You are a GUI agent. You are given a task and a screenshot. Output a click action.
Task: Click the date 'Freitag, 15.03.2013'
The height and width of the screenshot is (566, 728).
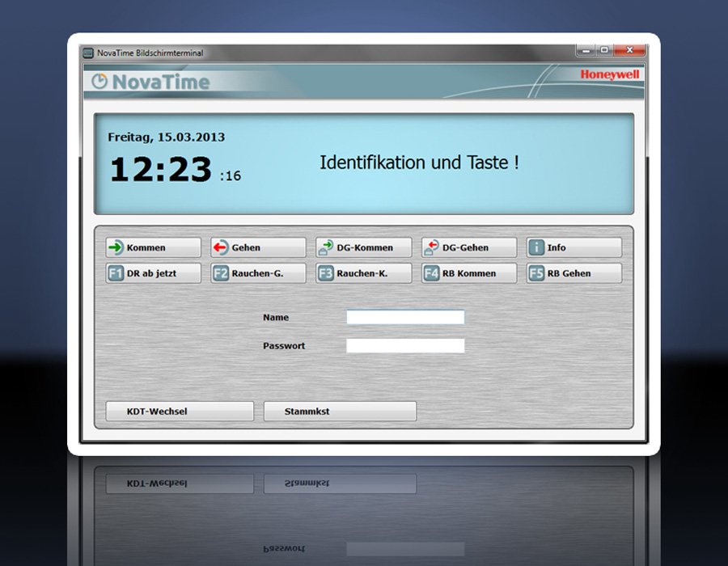(x=166, y=137)
